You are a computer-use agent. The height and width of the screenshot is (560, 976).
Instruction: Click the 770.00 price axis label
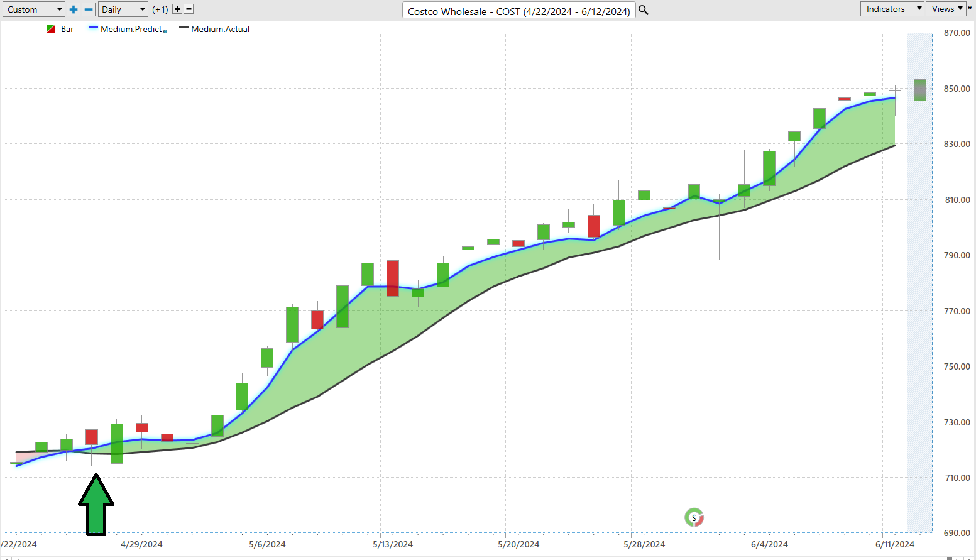[957, 311]
